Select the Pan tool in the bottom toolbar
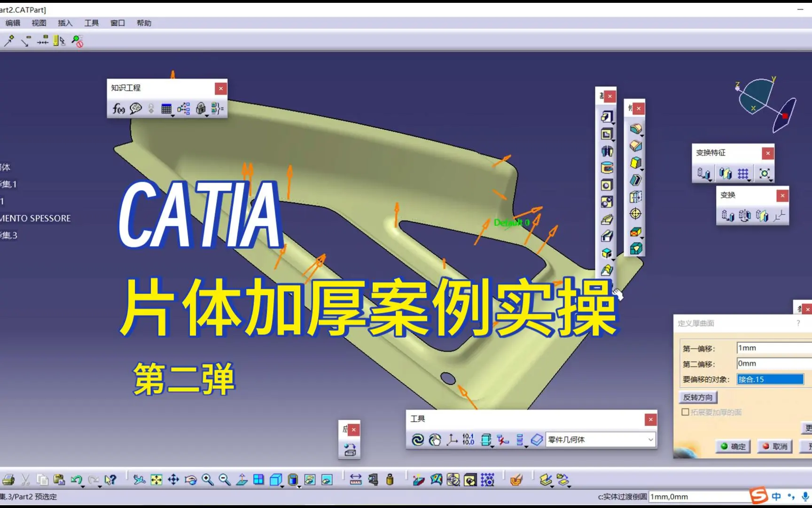The height and width of the screenshot is (508, 812). (x=173, y=479)
